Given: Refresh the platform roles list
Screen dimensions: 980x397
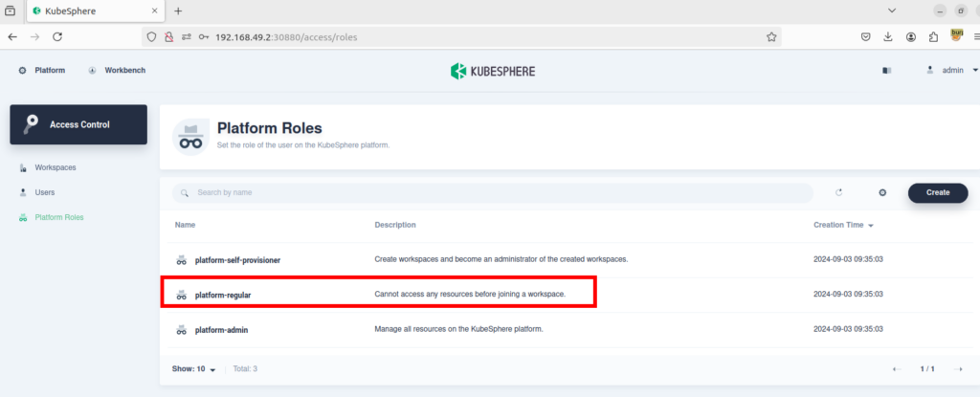Looking at the screenshot, I should pos(838,192).
